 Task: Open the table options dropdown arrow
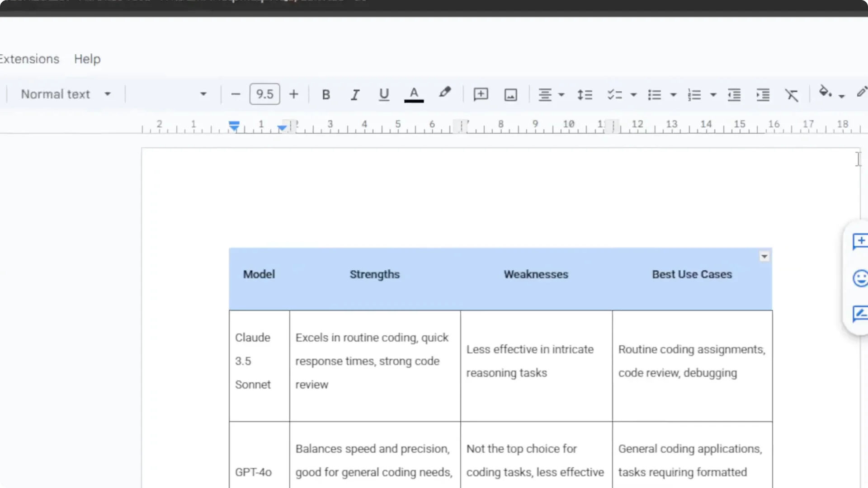click(764, 256)
